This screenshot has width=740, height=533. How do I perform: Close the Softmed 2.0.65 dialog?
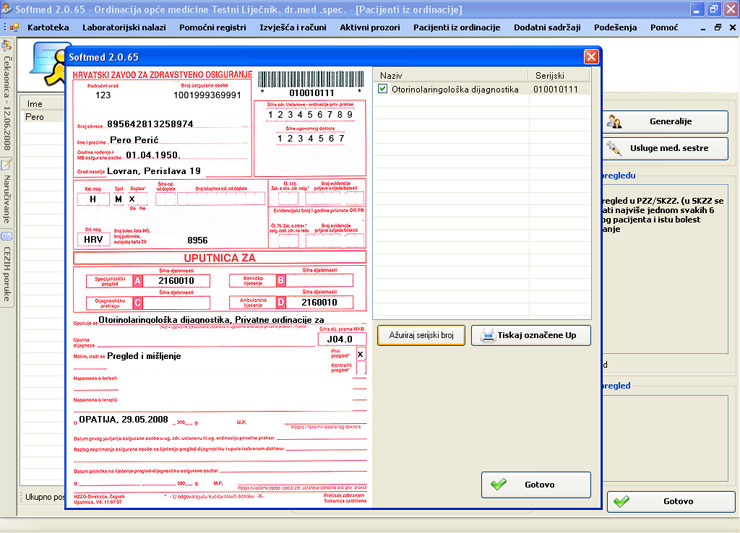[590, 57]
